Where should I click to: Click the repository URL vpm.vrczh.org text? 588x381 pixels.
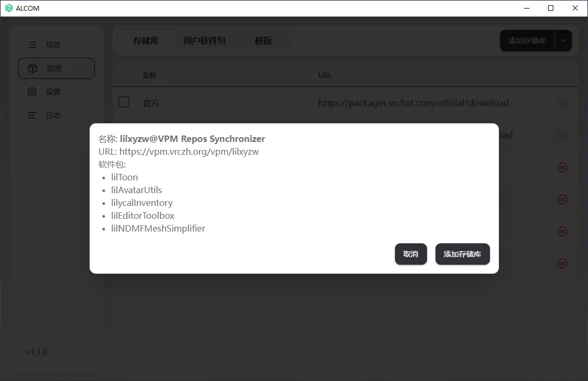189,152
